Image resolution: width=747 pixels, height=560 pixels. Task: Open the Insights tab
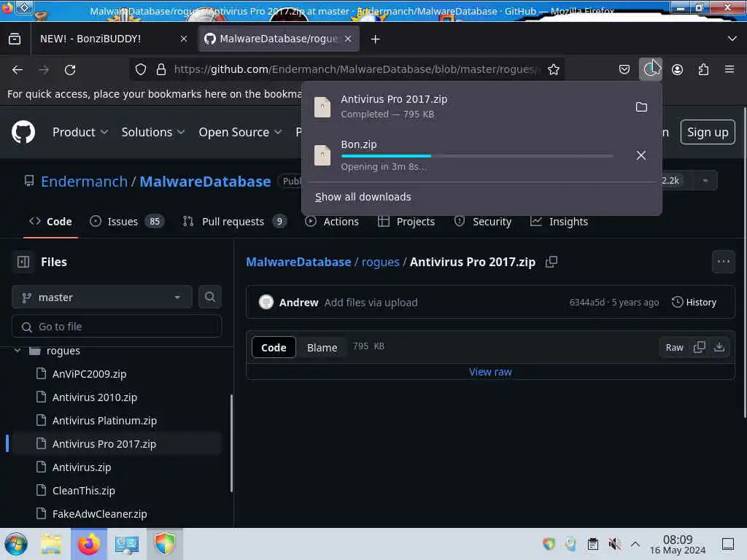point(560,222)
